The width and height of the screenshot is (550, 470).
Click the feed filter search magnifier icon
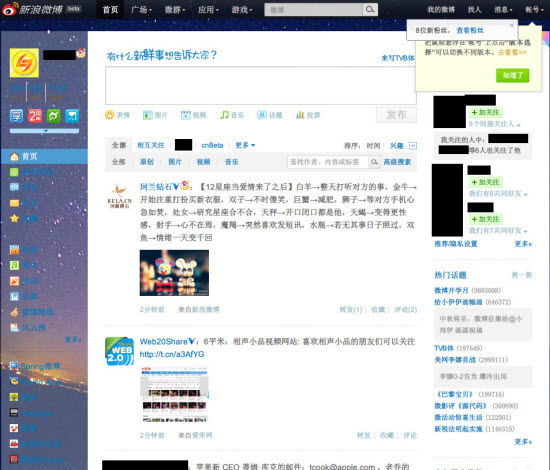click(x=374, y=162)
